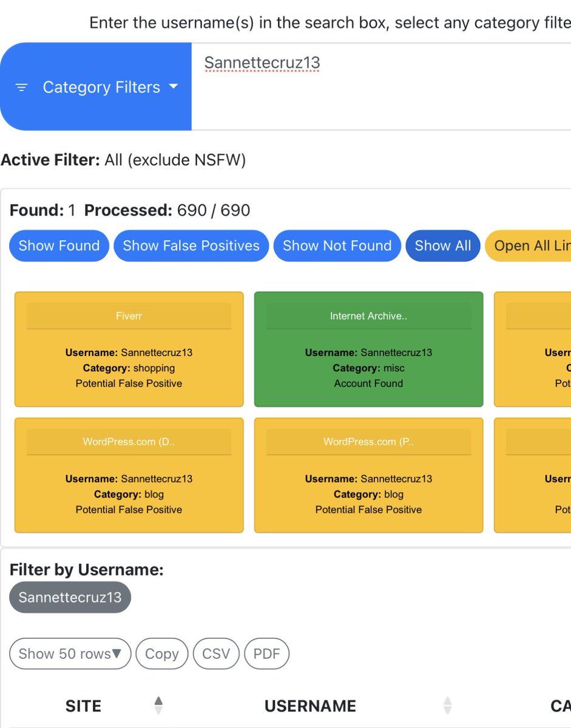The width and height of the screenshot is (571, 728).
Task: Click Category: blog in WordPress.com (P.. card
Action: [368, 494]
